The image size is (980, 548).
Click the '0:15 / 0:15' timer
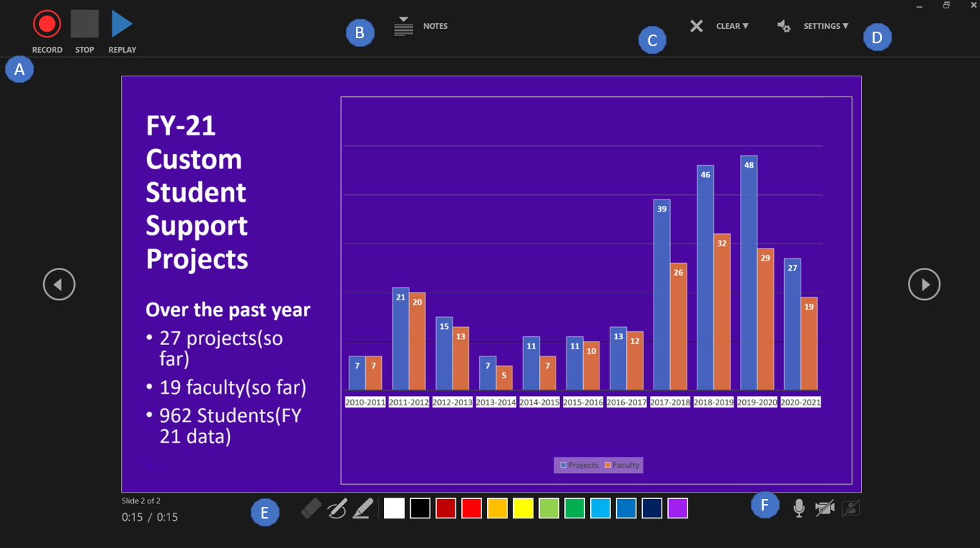point(150,517)
